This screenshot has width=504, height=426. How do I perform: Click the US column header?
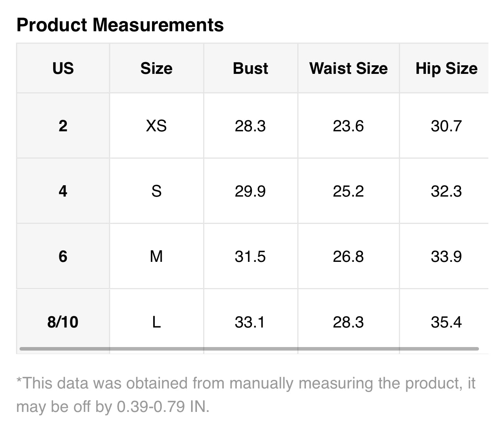63,68
